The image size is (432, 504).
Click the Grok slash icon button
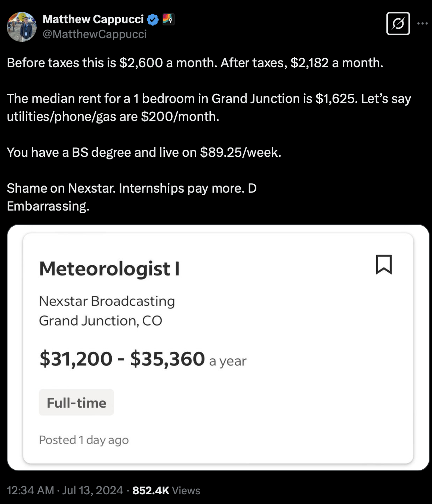[398, 24]
